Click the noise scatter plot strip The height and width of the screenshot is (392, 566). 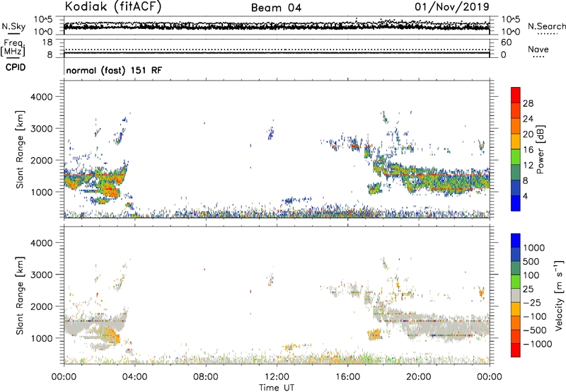[277, 25]
